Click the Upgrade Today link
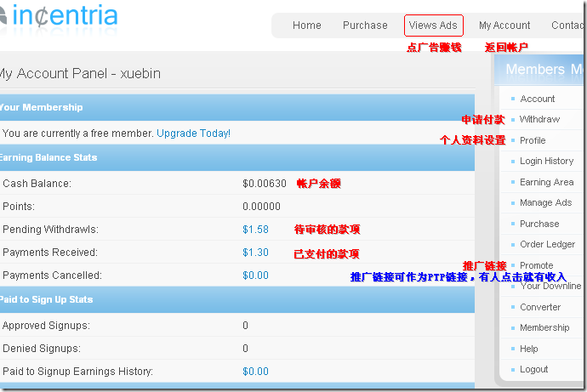 pos(192,134)
